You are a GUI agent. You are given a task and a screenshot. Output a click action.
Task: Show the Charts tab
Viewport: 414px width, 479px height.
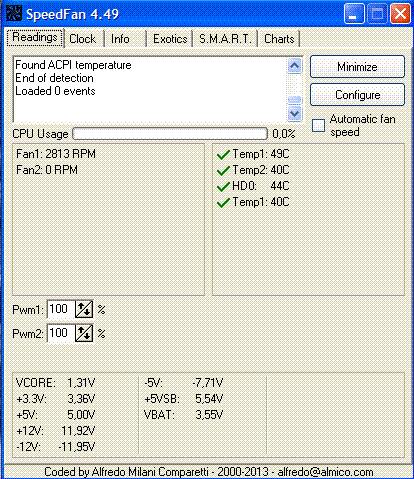coord(279,39)
